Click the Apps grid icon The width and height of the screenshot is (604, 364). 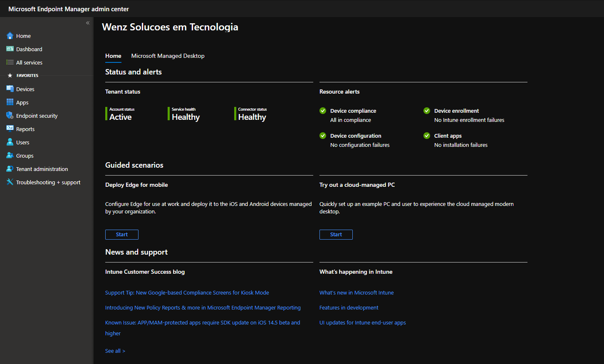(x=10, y=102)
